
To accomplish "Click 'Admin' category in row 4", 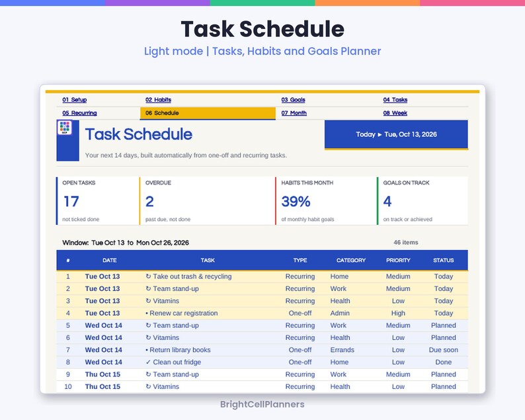I will point(340,313).
